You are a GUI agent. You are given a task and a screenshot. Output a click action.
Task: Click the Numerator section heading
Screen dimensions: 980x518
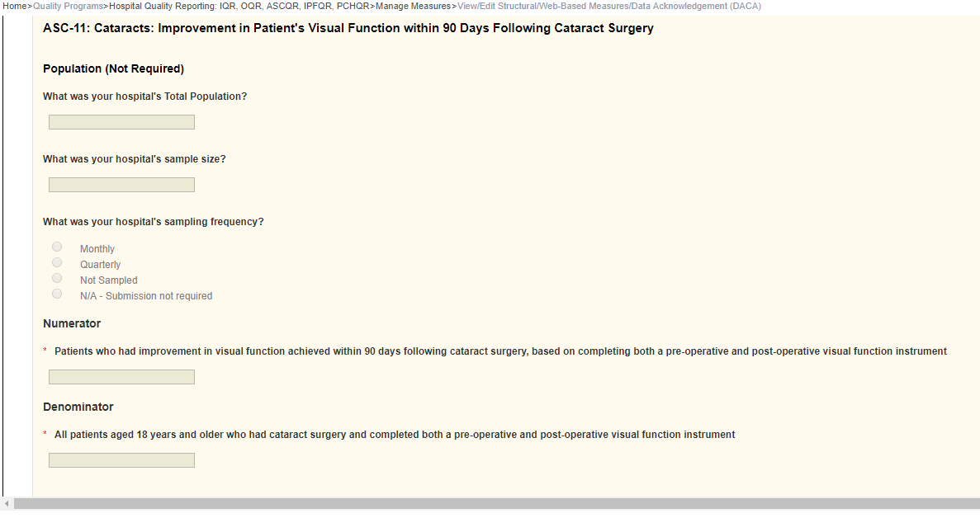click(x=72, y=323)
